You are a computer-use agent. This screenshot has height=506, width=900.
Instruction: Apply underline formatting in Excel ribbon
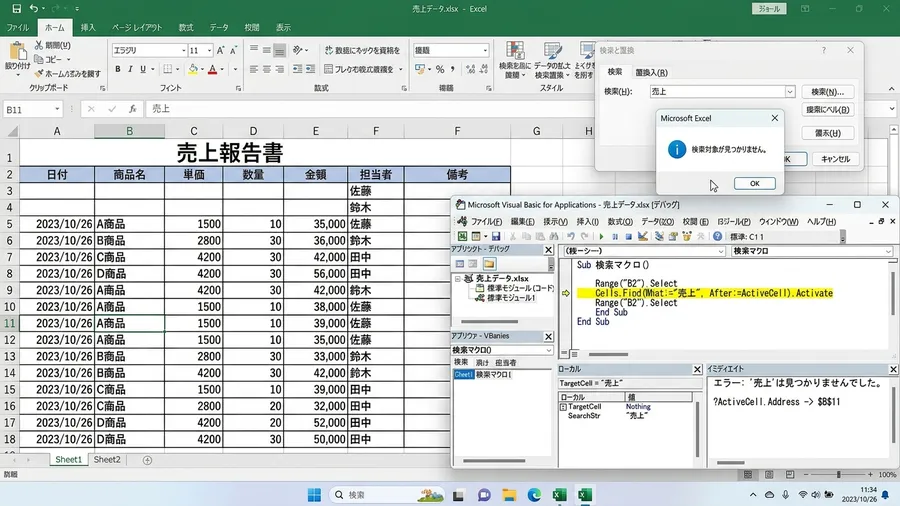pyautogui.click(x=143, y=69)
